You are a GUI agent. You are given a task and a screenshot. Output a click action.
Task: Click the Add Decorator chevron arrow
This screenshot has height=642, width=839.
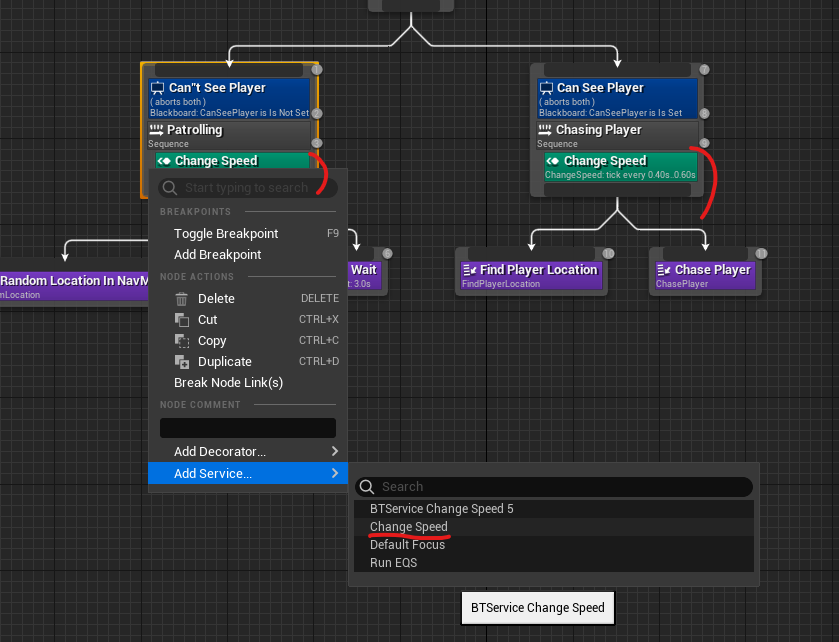tap(335, 452)
